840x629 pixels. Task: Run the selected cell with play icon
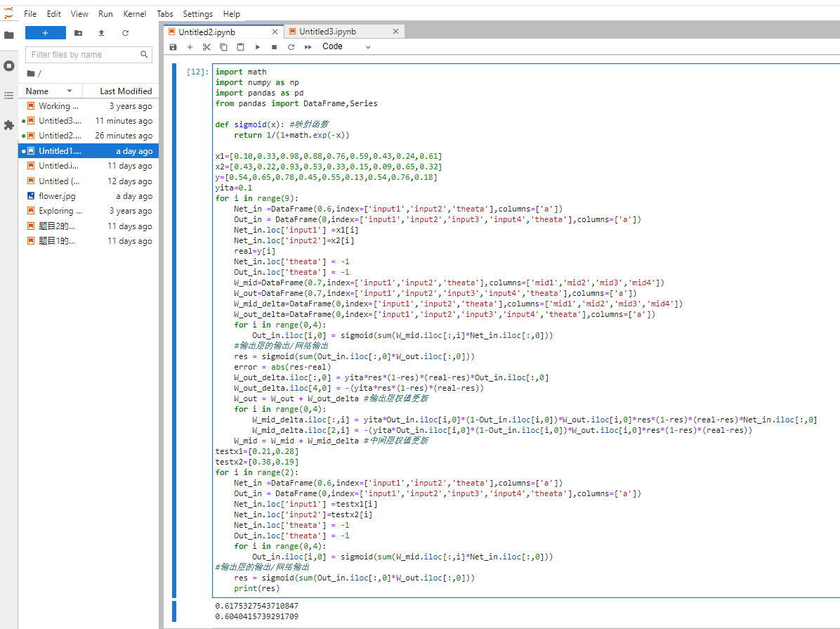pyautogui.click(x=258, y=47)
